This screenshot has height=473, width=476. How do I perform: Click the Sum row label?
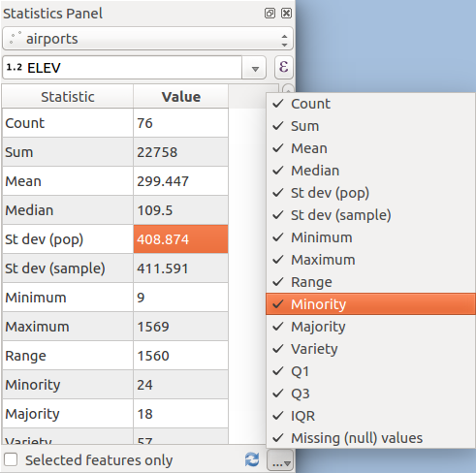coord(68,152)
